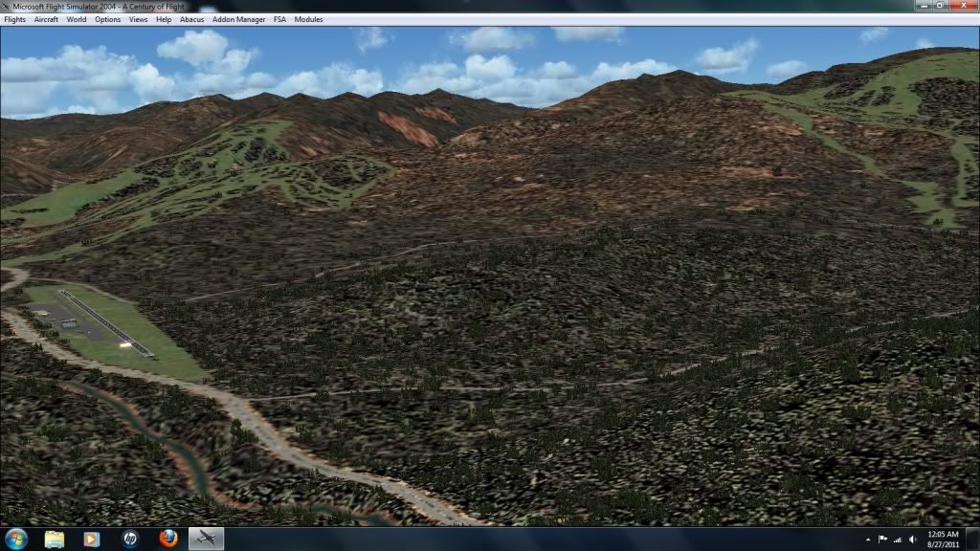Open the Views menu
Screen dimensions: 980x551
(x=139, y=19)
